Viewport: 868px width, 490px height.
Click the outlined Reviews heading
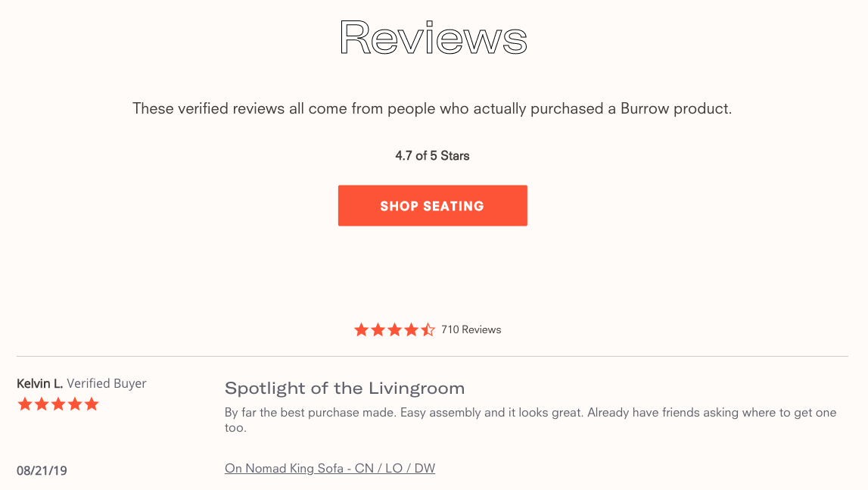(434, 38)
